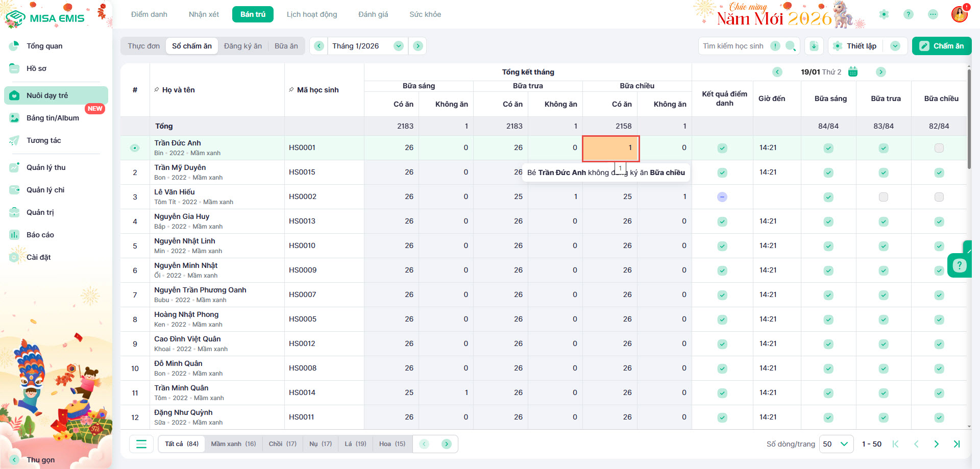Image resolution: width=980 pixels, height=469 pixels.
Task: Go to the previous month arrow
Action: 319,46
